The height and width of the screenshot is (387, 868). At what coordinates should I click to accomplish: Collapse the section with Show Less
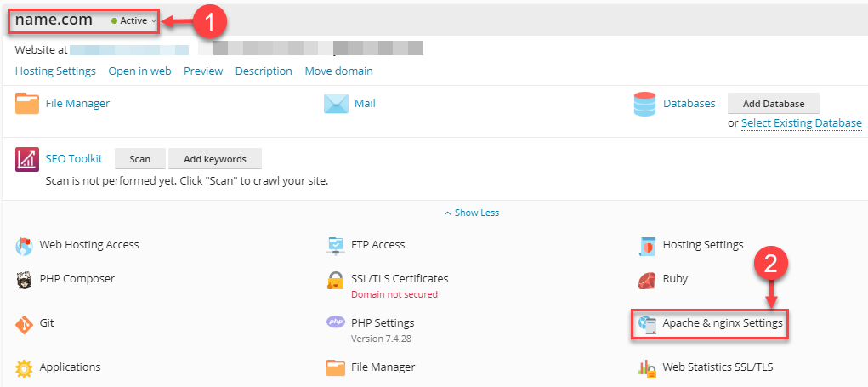[x=472, y=213]
